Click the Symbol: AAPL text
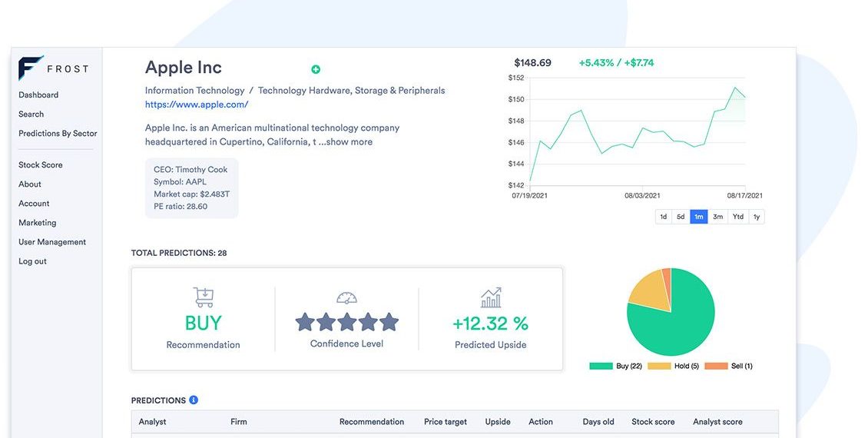Viewport: 868px width, 438px height. (x=180, y=181)
